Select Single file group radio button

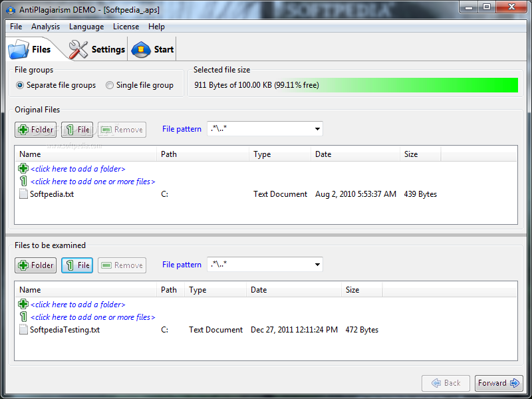(x=109, y=85)
